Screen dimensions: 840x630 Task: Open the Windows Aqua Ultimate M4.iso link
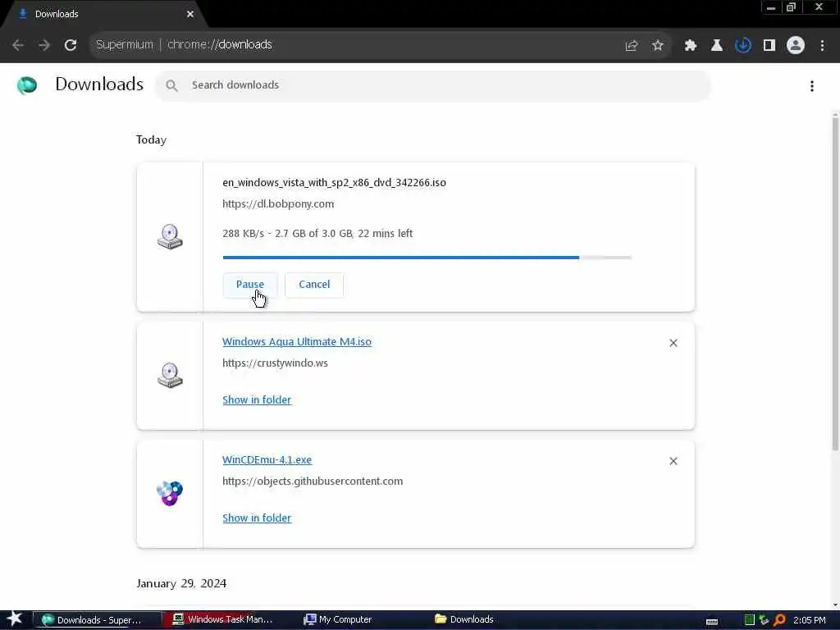tap(297, 342)
